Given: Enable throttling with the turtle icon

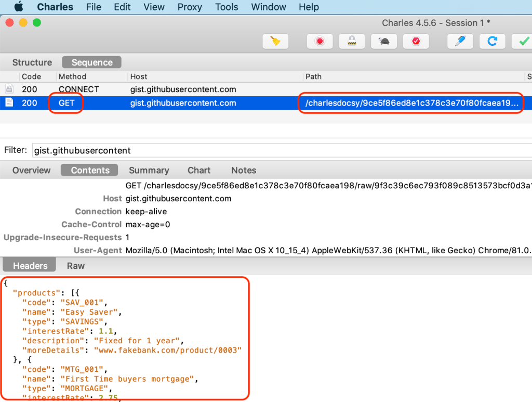Looking at the screenshot, I should [384, 41].
